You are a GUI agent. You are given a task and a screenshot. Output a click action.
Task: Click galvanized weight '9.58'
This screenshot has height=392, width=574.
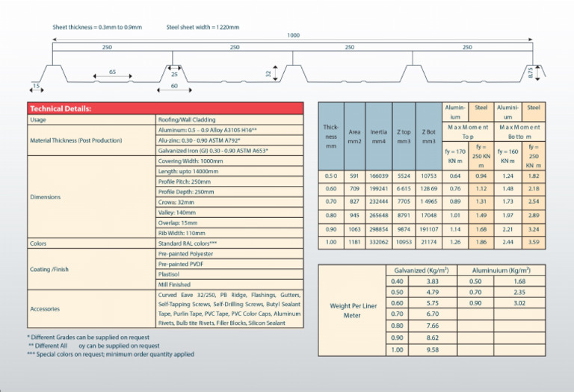click(432, 350)
